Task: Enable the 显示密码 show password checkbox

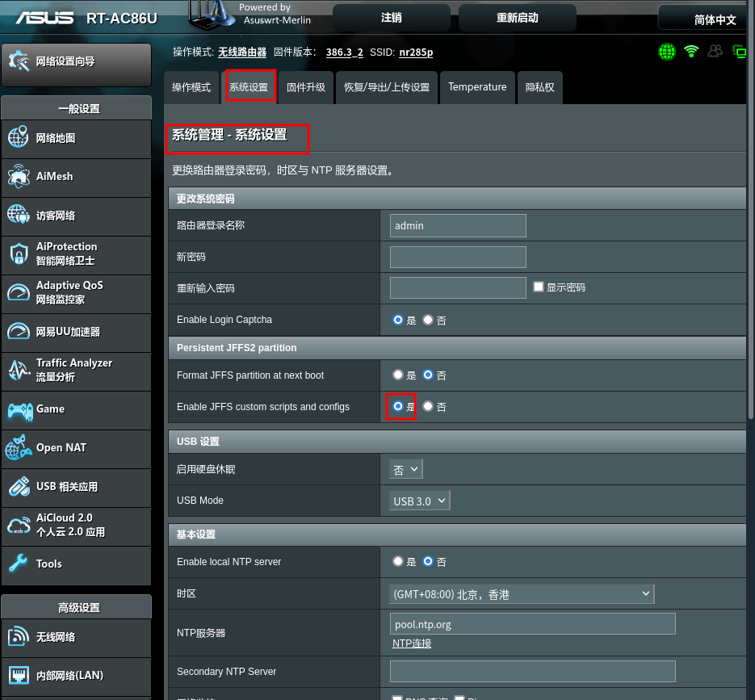Action: (x=539, y=287)
